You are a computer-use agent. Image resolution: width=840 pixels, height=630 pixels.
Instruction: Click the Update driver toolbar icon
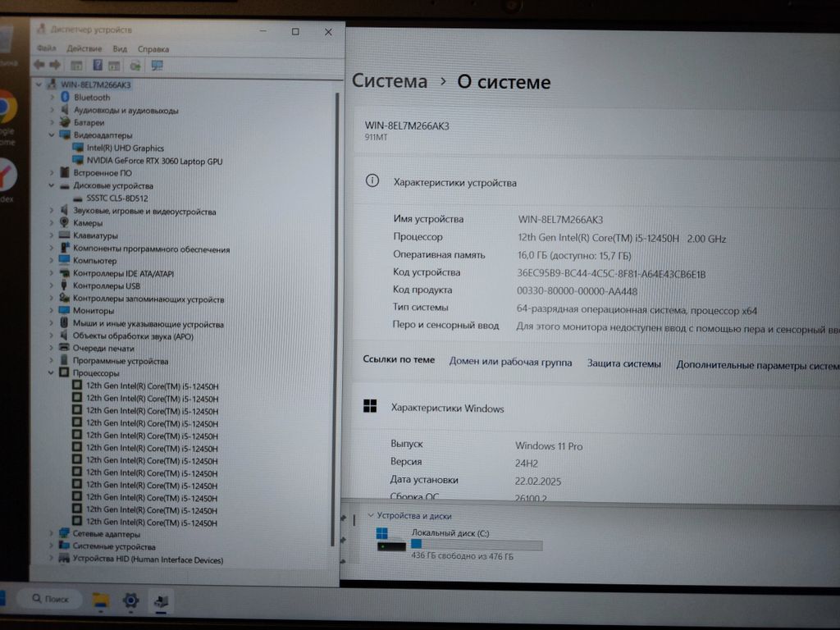135,66
